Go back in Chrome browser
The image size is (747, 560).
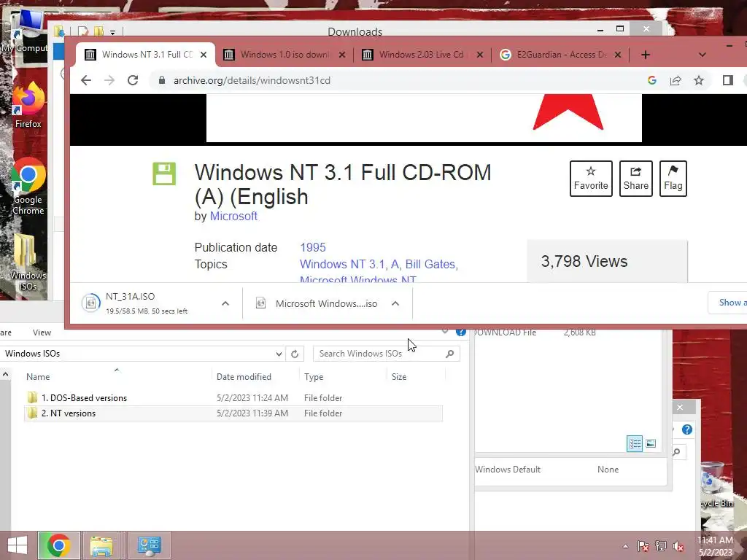point(86,80)
